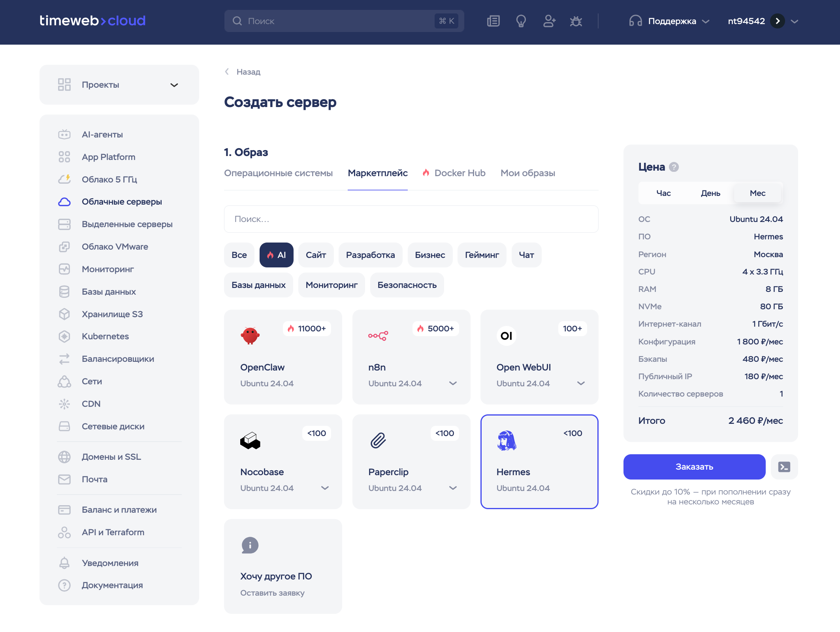This screenshot has width=840, height=632.
Task: Open the Docker Hub tab
Action: point(454,173)
